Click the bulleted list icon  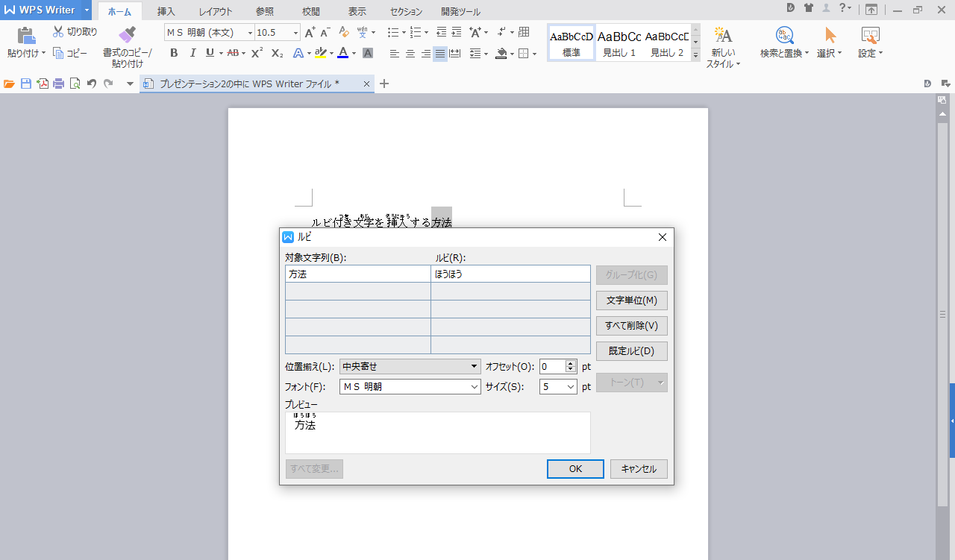tap(393, 32)
